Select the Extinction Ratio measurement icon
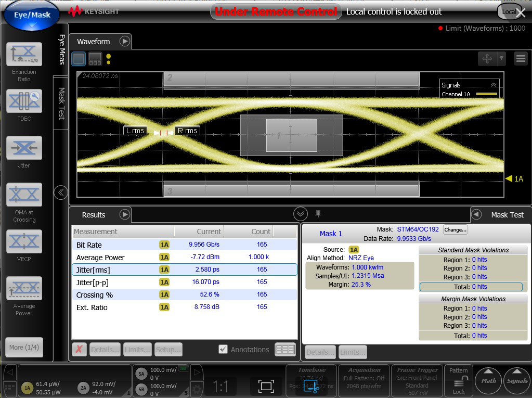This screenshot has width=532, height=398. click(x=24, y=54)
